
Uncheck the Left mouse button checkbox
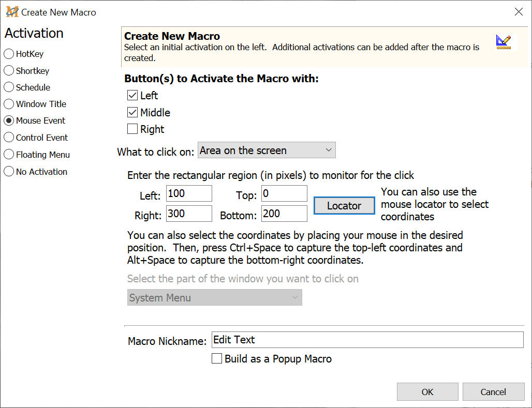[x=132, y=96]
